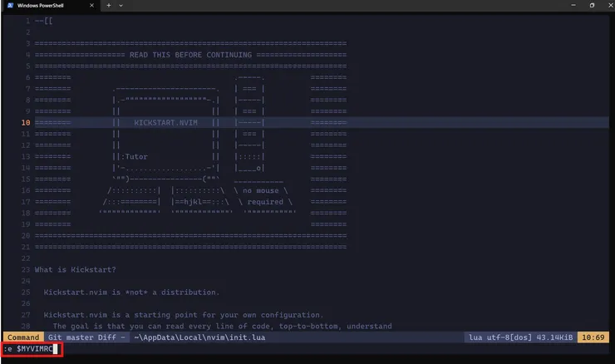
Task: Click 'no mouse' text in ASCII art
Action: tap(260, 190)
